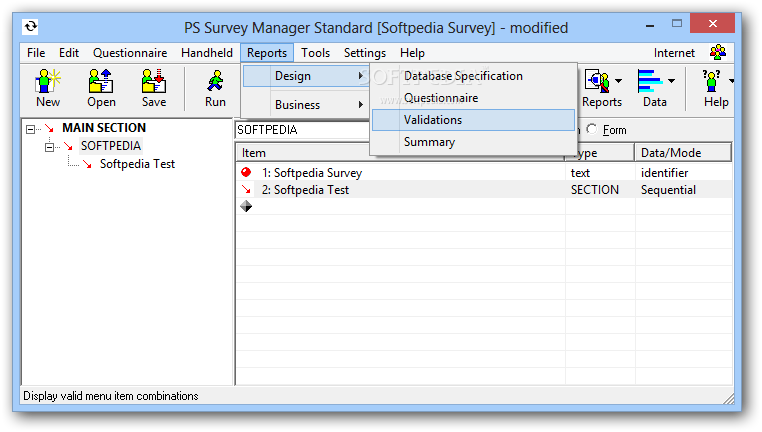Open dropdown arrow next to Reports toolbar button
Image resolution: width=762 pixels, height=432 pixels.
click(618, 81)
